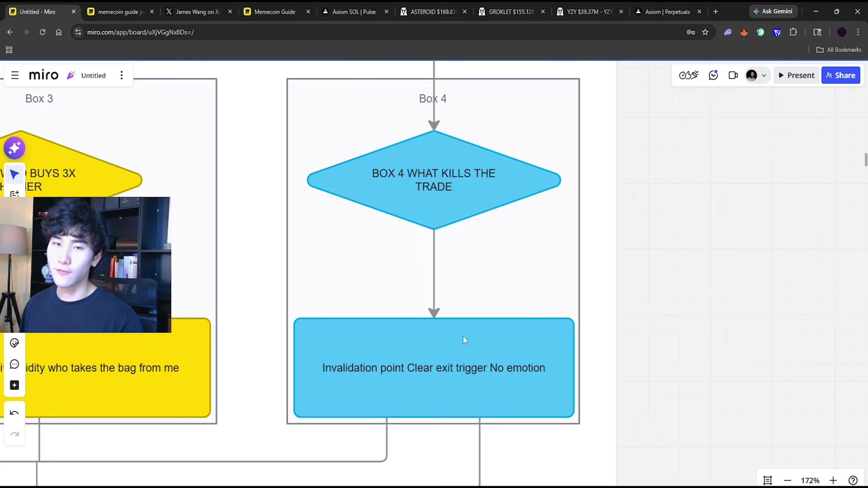Switch to the James Wang on X tab
The image size is (868, 488).
[x=198, y=12]
